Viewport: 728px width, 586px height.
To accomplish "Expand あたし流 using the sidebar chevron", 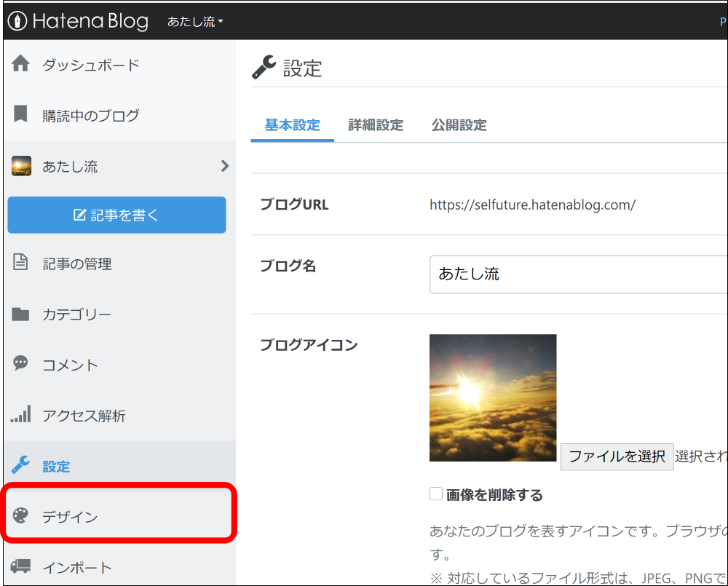I will [x=226, y=166].
